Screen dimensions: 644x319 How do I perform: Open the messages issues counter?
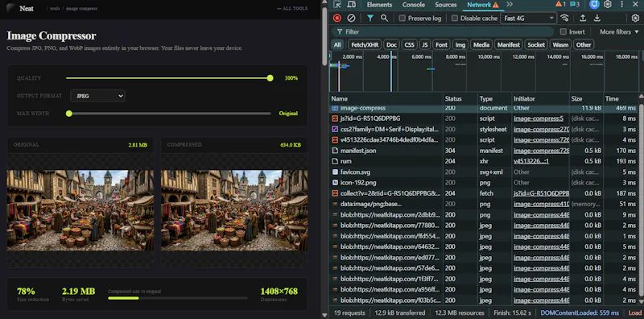[575, 5]
